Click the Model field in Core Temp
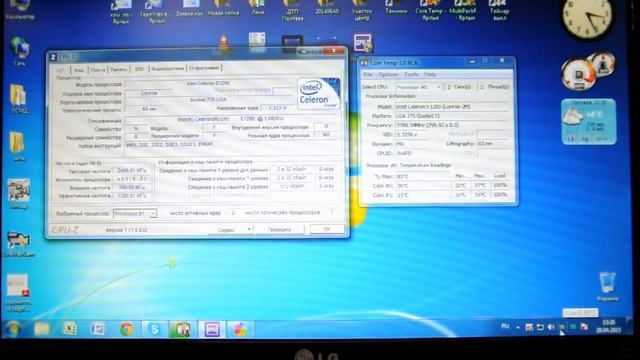 pos(452,107)
